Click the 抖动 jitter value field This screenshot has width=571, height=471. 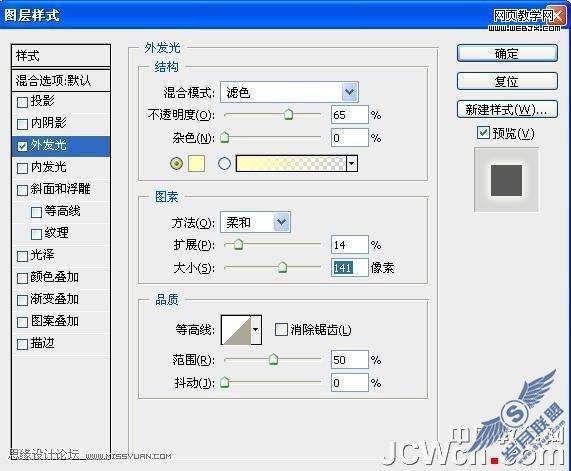point(350,383)
